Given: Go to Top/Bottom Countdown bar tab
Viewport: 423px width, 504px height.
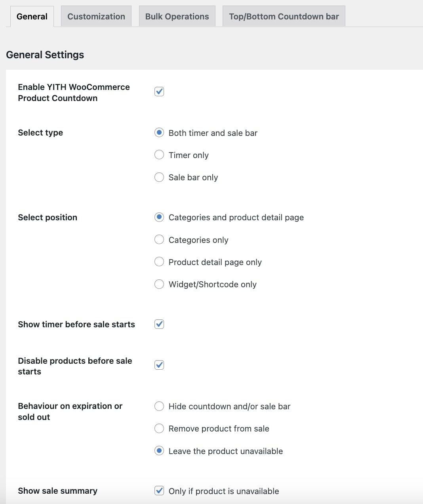Looking at the screenshot, I should coord(284,17).
